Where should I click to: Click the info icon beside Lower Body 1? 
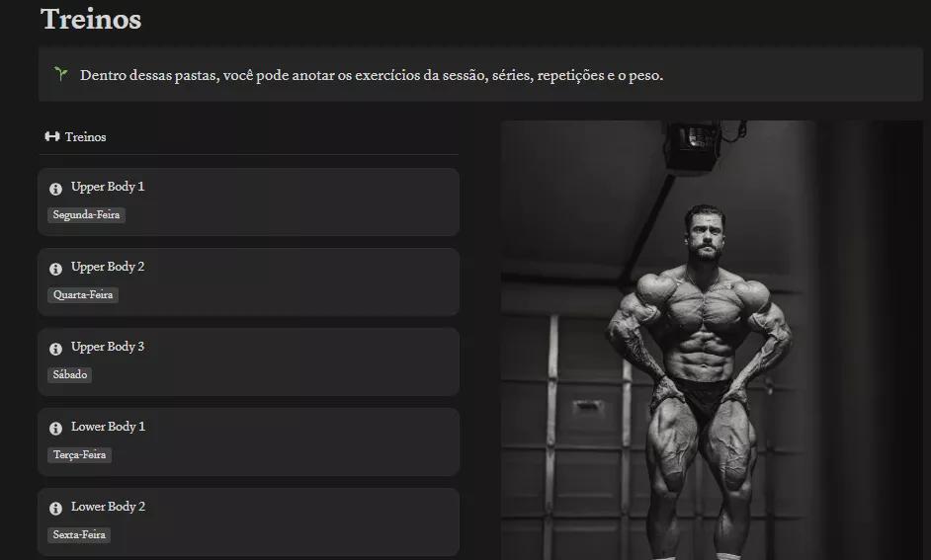coord(55,429)
